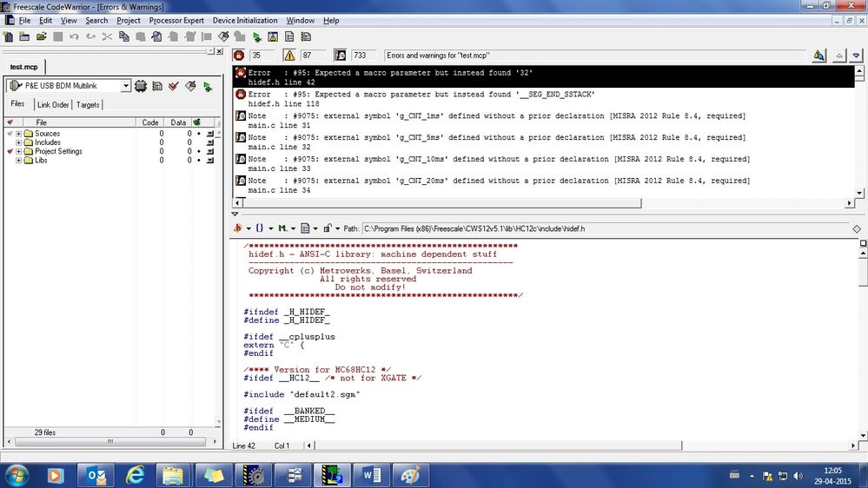
Task: Click the Open file toolbar icon
Action: coord(41,37)
